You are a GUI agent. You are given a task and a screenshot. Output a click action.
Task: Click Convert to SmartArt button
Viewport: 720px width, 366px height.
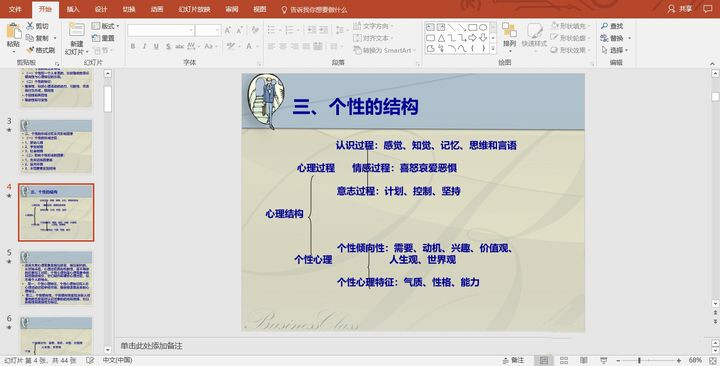click(384, 50)
